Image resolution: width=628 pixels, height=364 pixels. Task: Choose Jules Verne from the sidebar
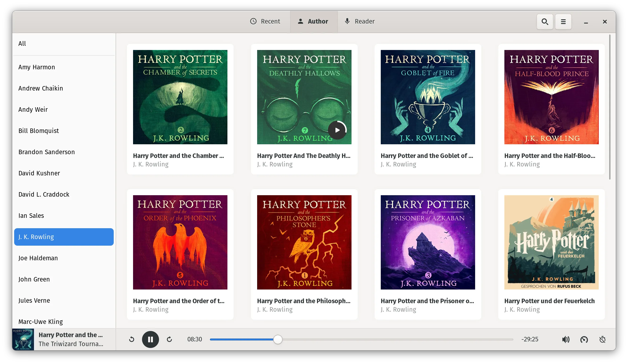click(x=34, y=301)
